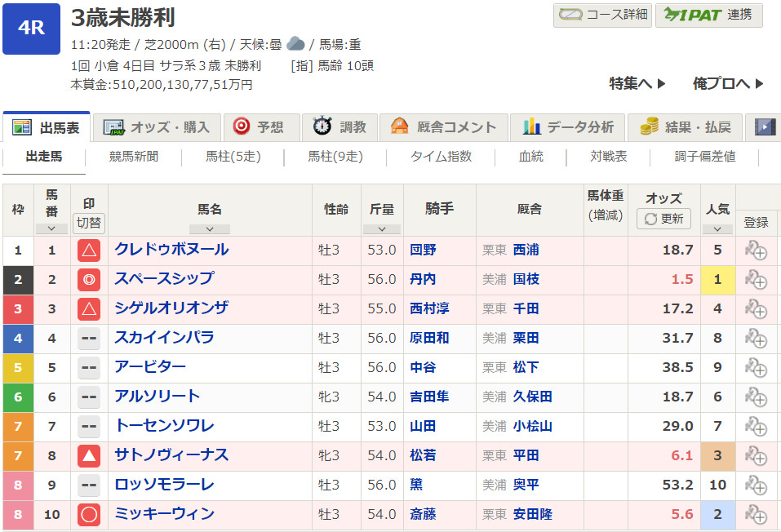Open jockey 吉田隼 profile
This screenshot has width=781, height=532.
tap(429, 397)
